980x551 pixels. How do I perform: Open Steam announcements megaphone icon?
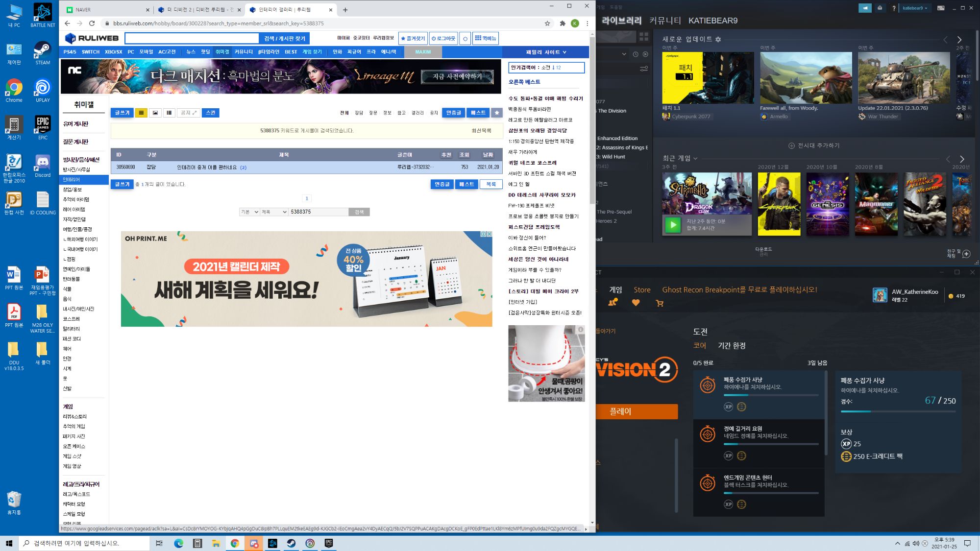(x=865, y=8)
